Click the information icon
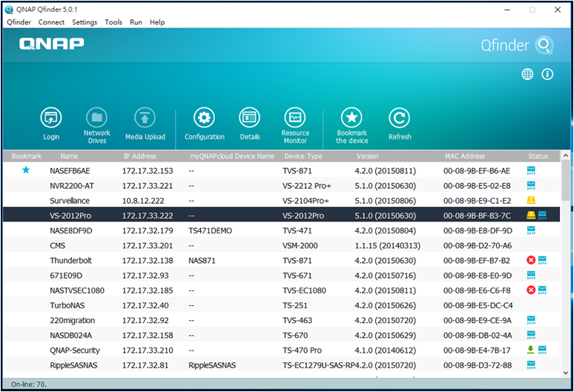The image size is (574, 392). click(x=548, y=74)
